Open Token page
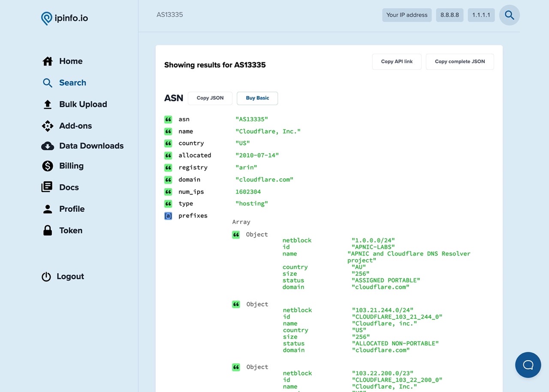Viewport: 549px width, 392px height. coord(71,230)
